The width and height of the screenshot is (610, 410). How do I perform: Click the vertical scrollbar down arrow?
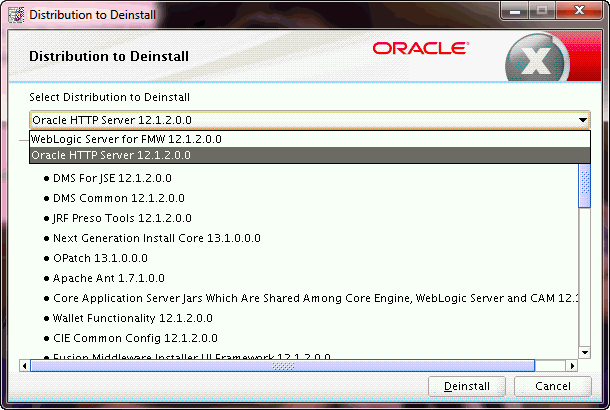(585, 352)
